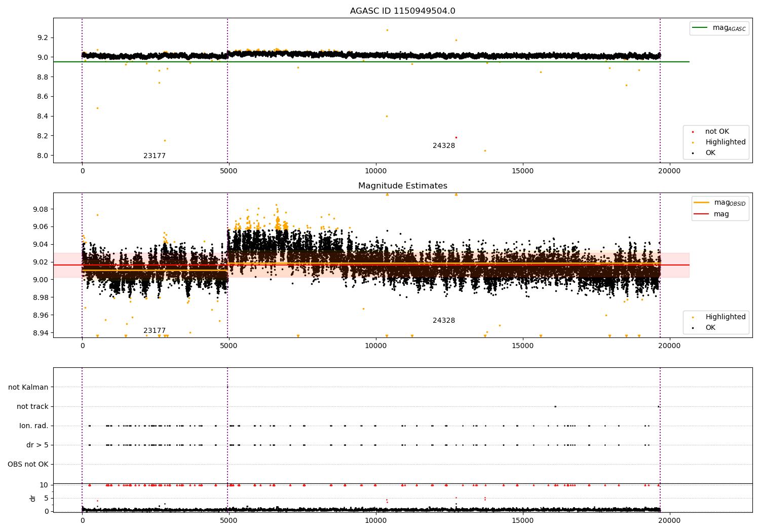Click the 'Magnitude Estimates' plot title
The height and width of the screenshot is (532, 760).
(402, 186)
